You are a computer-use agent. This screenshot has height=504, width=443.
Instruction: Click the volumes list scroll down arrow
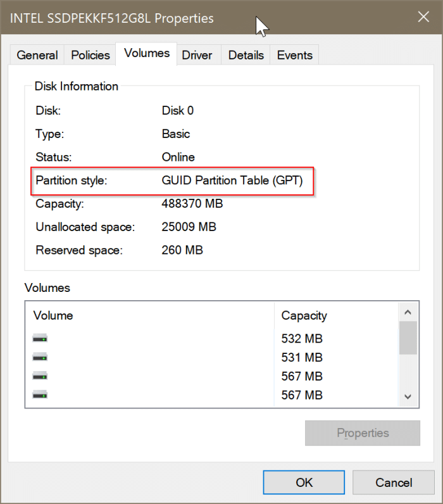point(408,396)
